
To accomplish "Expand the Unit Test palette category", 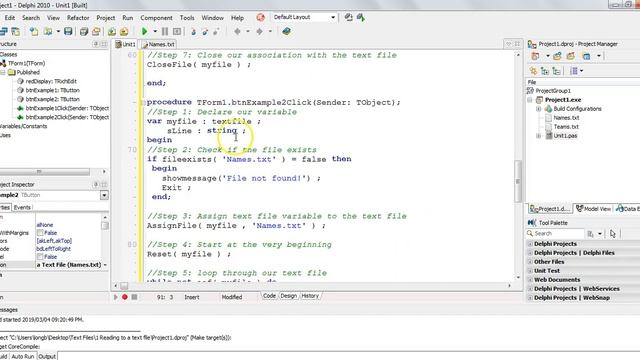I will click(530, 271).
